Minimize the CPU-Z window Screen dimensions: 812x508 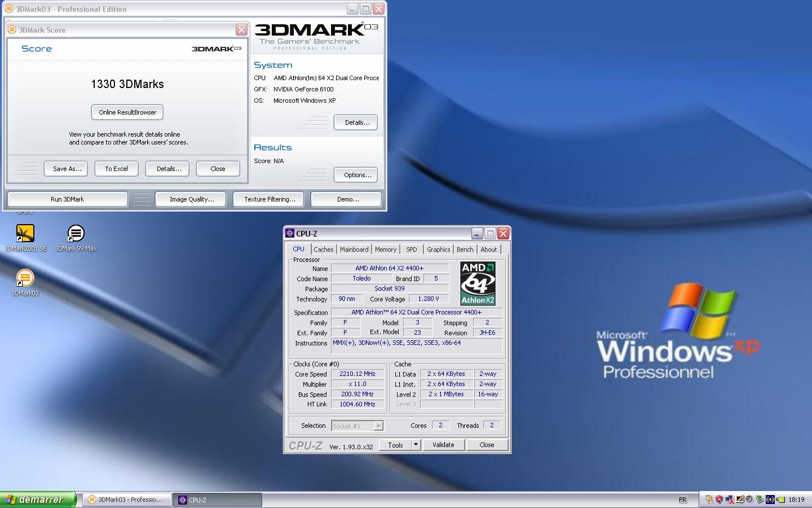point(477,233)
